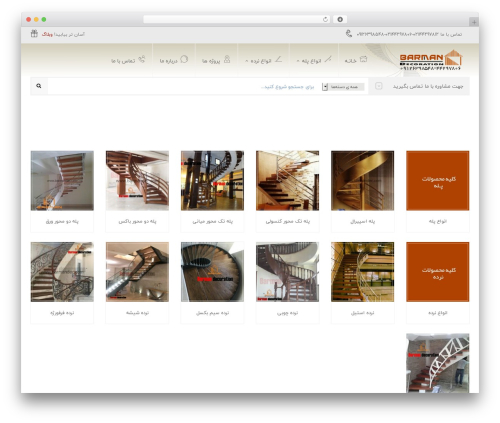Open the پله تک محور میانی photo

[212, 180]
